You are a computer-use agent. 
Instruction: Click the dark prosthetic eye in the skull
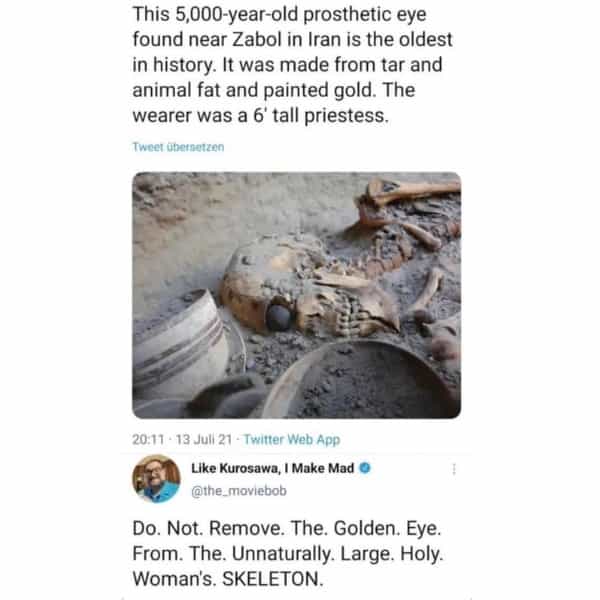[280, 317]
